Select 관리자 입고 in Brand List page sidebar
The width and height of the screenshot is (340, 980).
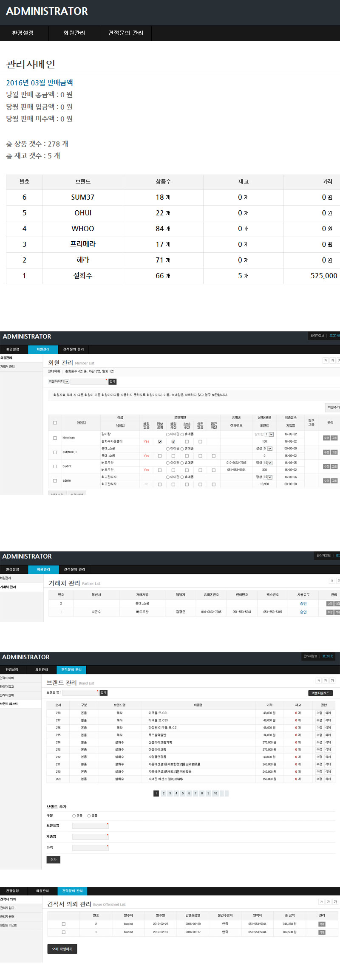point(7,686)
